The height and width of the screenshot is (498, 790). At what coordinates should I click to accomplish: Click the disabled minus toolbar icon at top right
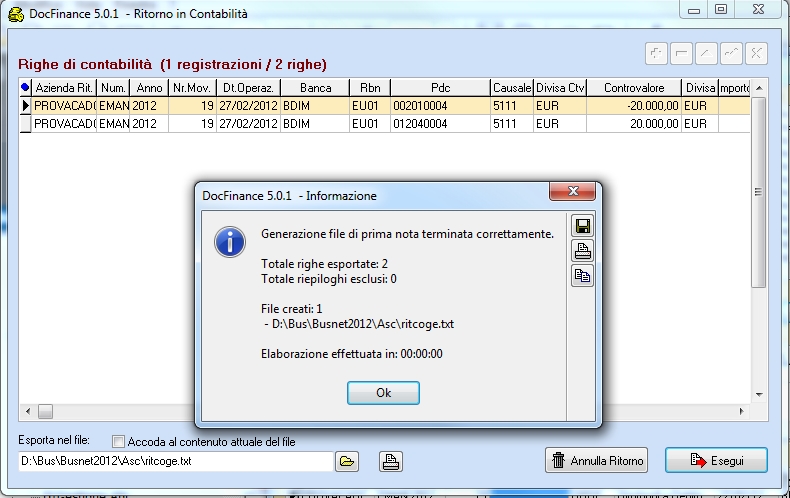point(681,53)
